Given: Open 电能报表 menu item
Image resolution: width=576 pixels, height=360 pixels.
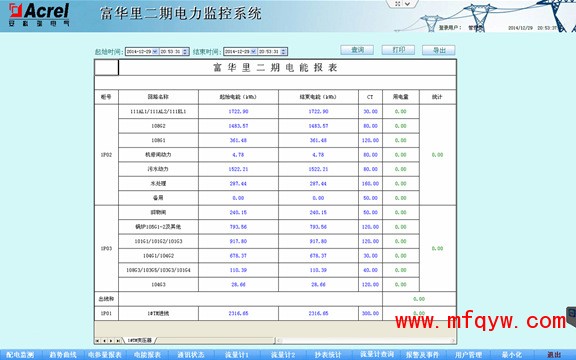Looking at the screenshot, I should point(147,355).
